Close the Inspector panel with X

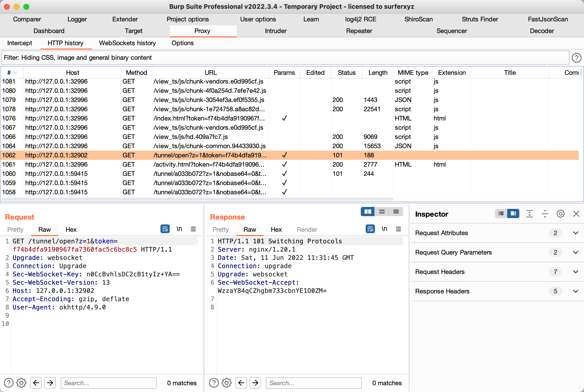tap(576, 214)
